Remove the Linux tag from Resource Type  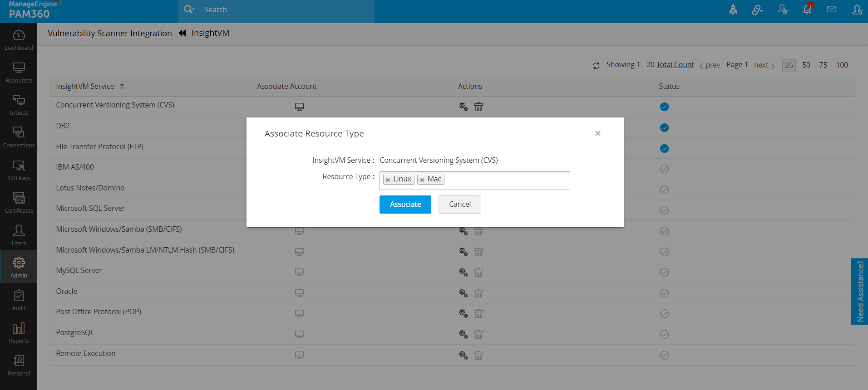(x=388, y=180)
